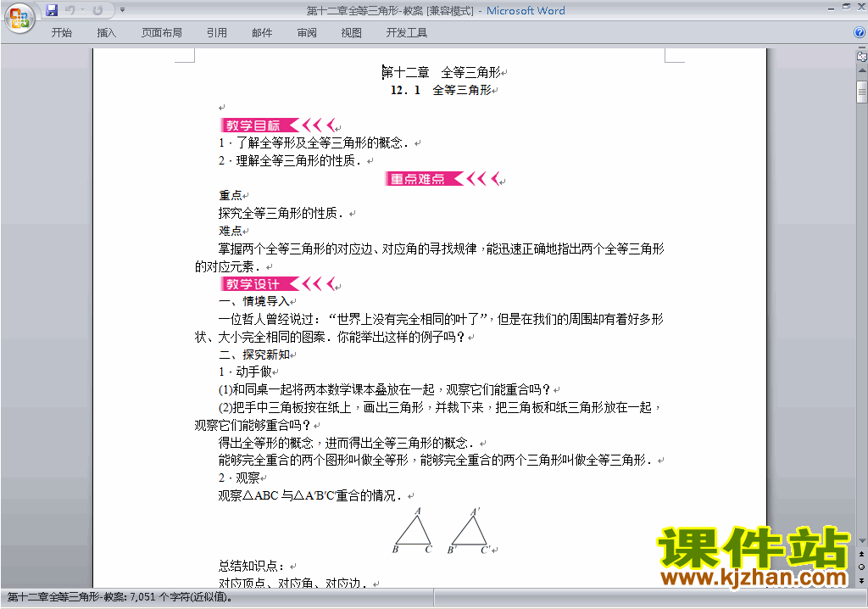Click the pink 教学目标 banner image

(277, 126)
